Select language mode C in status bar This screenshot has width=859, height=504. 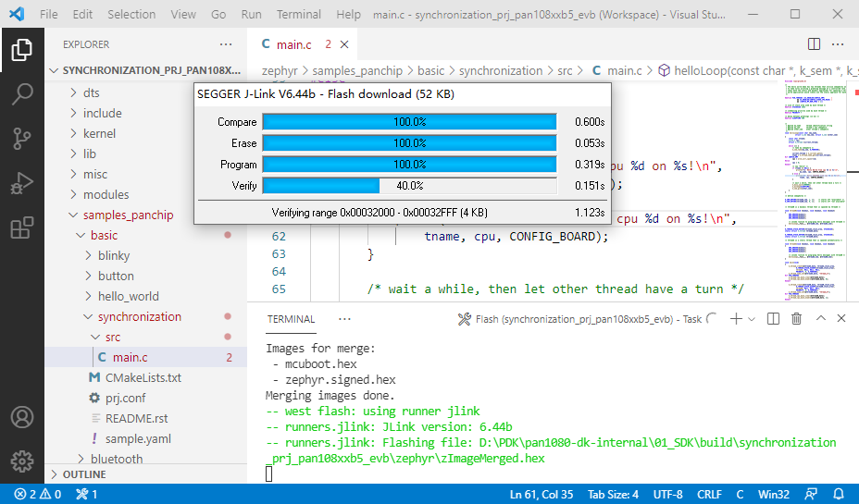740,494
